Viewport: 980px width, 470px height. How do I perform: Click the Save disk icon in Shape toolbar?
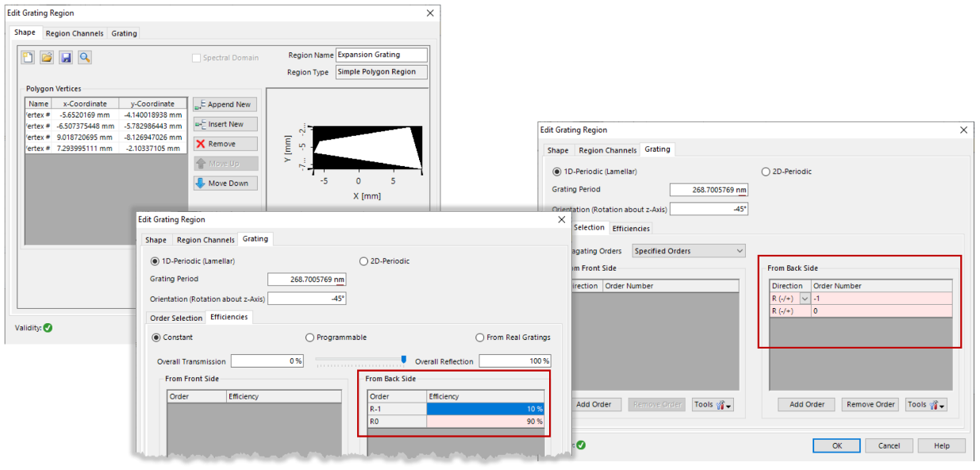66,57
